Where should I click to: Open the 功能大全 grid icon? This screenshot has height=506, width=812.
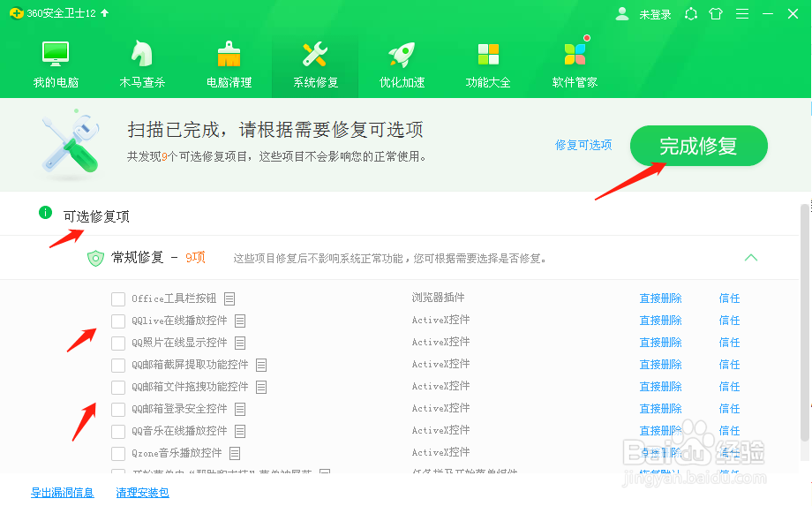488,54
